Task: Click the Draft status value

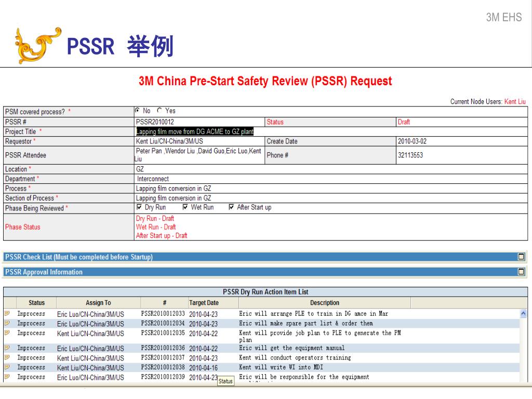Action: [404, 122]
